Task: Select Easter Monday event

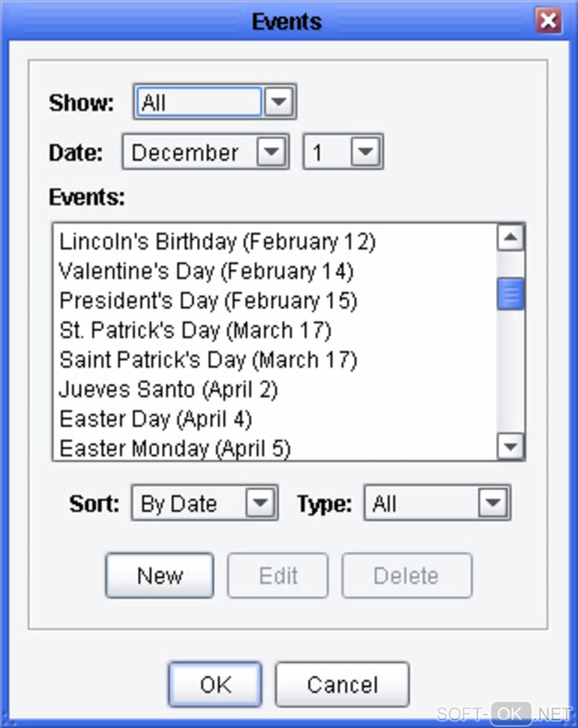Action: point(175,449)
